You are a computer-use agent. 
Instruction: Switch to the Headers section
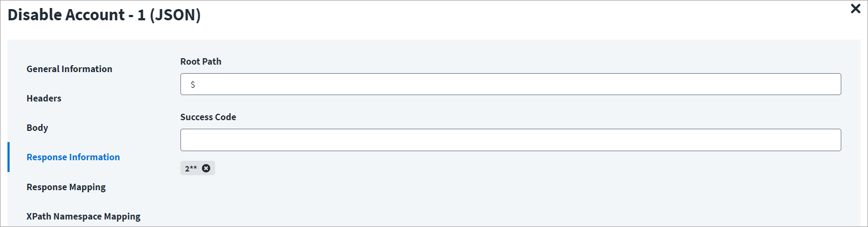point(44,98)
